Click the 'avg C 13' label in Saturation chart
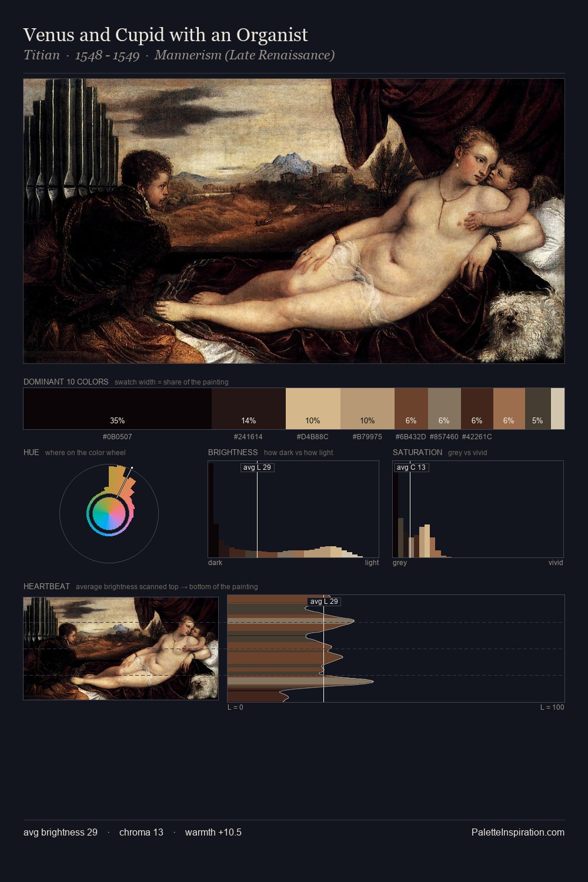Image resolution: width=588 pixels, height=882 pixels. (411, 467)
